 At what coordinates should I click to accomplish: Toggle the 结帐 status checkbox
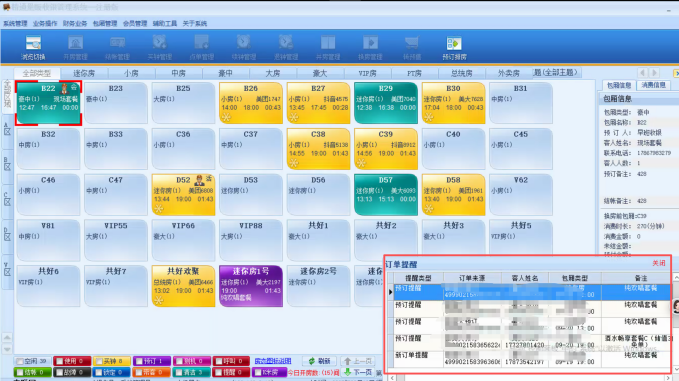pyautogui.click(x=20, y=372)
